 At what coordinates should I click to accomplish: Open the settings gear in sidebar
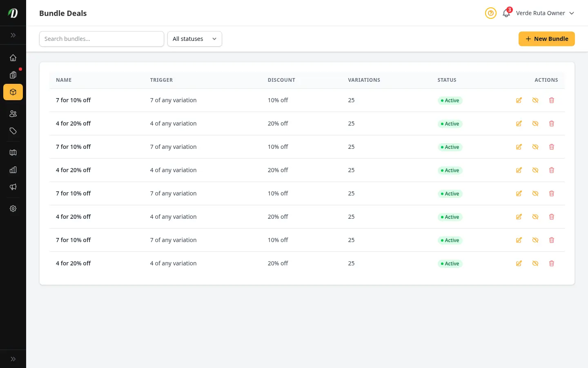(x=13, y=209)
